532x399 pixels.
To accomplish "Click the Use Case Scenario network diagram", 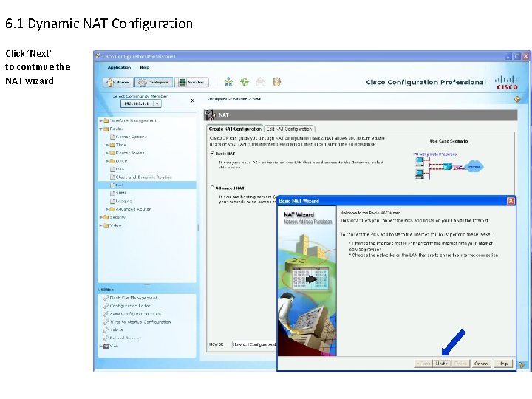I will coord(449,166).
